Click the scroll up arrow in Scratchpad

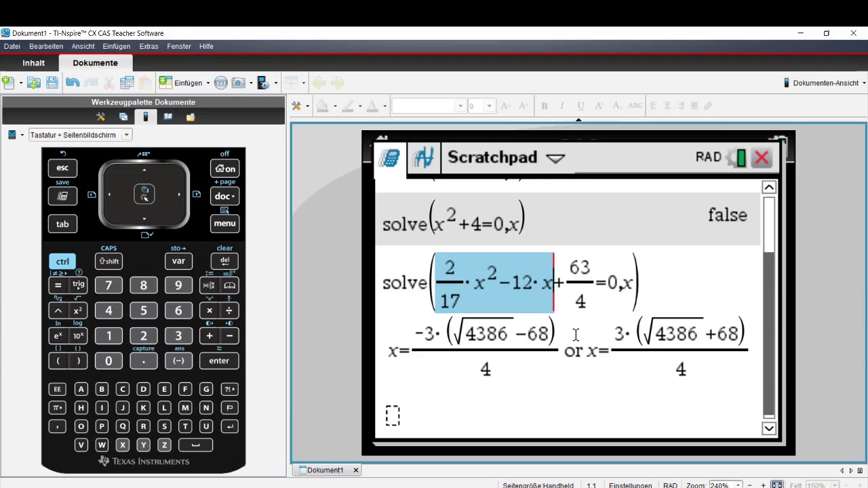[x=769, y=187]
